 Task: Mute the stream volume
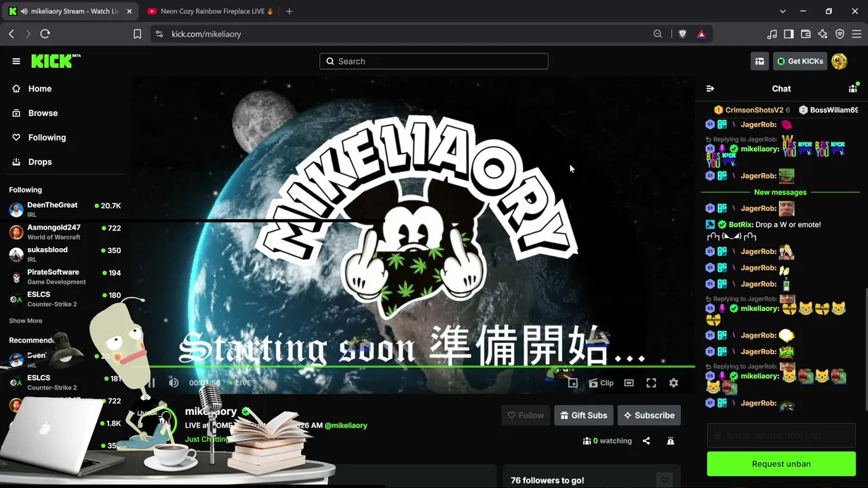coord(174,383)
